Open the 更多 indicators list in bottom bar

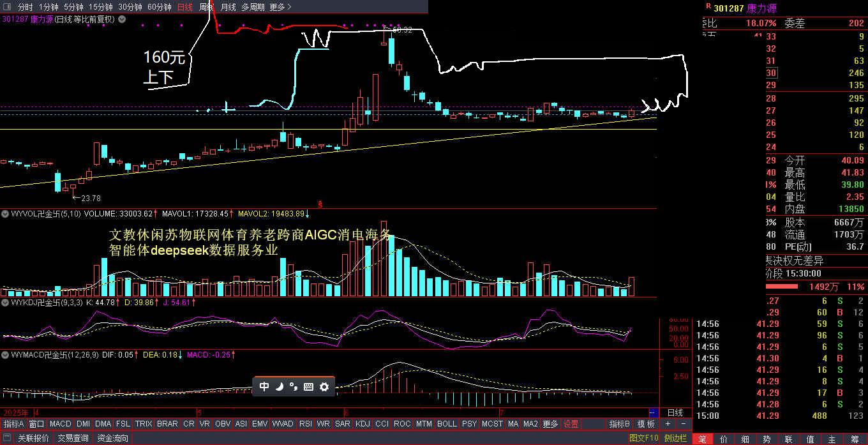(551, 424)
